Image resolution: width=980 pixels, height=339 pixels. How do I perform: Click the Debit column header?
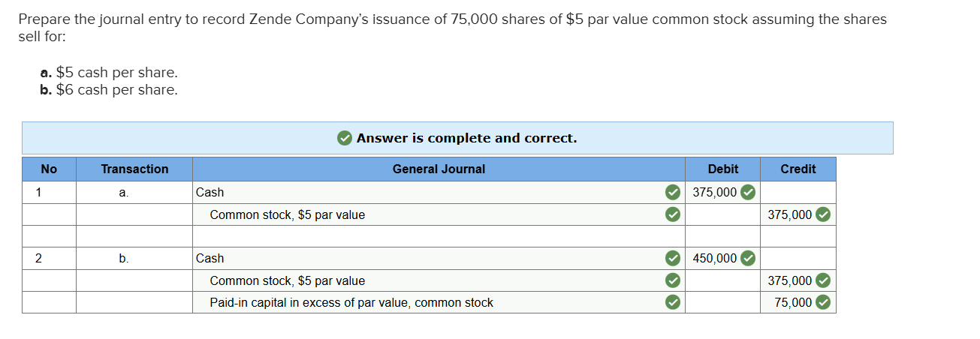722,169
